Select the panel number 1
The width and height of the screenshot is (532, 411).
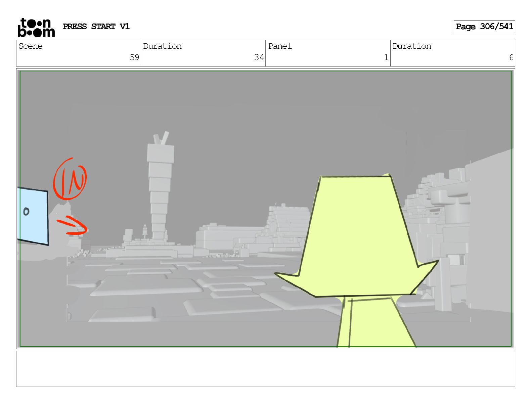pos(386,57)
